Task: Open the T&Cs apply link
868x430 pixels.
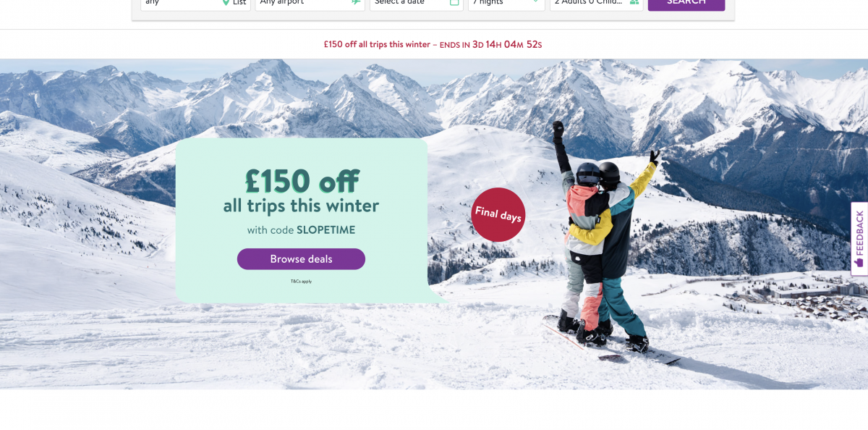Action: coord(301,281)
